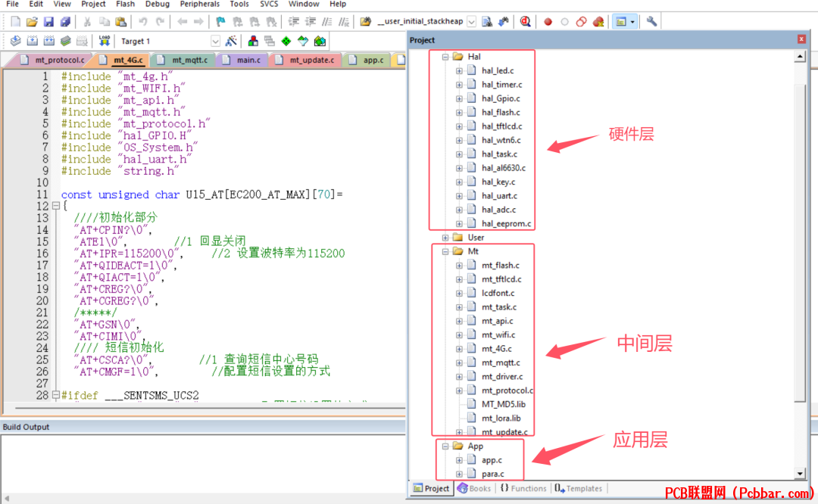
Task: Open Target 1 dropdown
Action: point(215,41)
